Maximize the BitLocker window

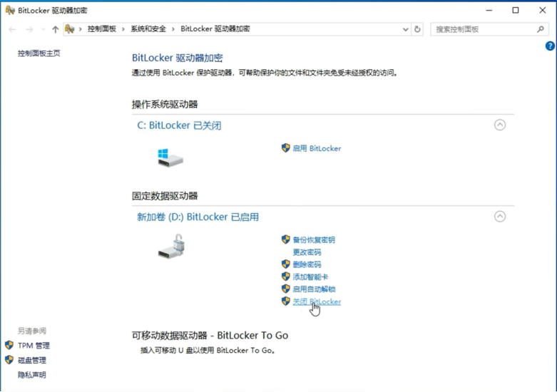(516, 10)
